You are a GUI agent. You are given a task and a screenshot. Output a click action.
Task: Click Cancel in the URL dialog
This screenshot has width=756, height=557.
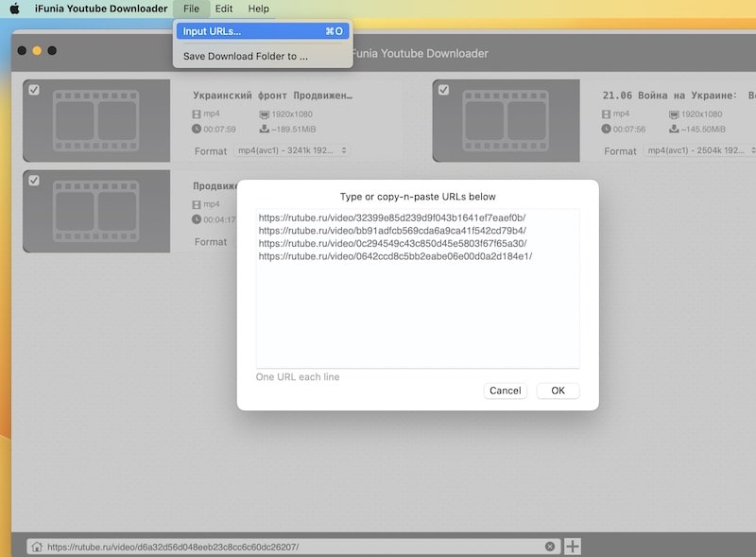click(505, 391)
